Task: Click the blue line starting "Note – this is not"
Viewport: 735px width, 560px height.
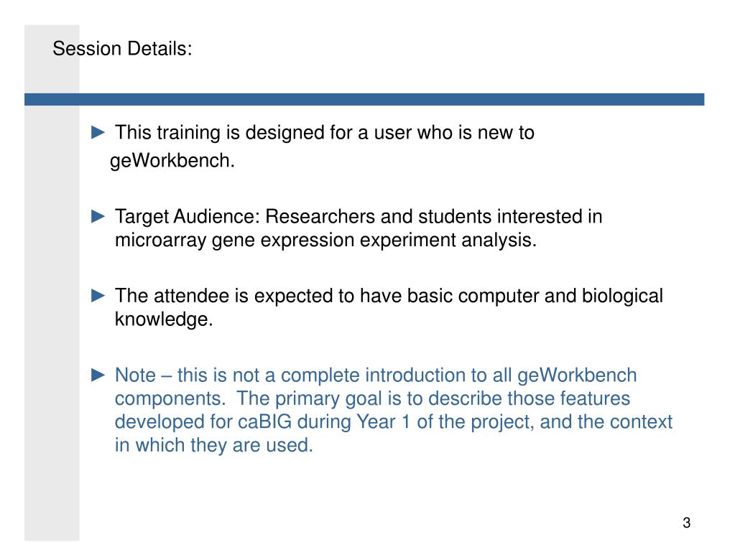Action: coord(376,375)
